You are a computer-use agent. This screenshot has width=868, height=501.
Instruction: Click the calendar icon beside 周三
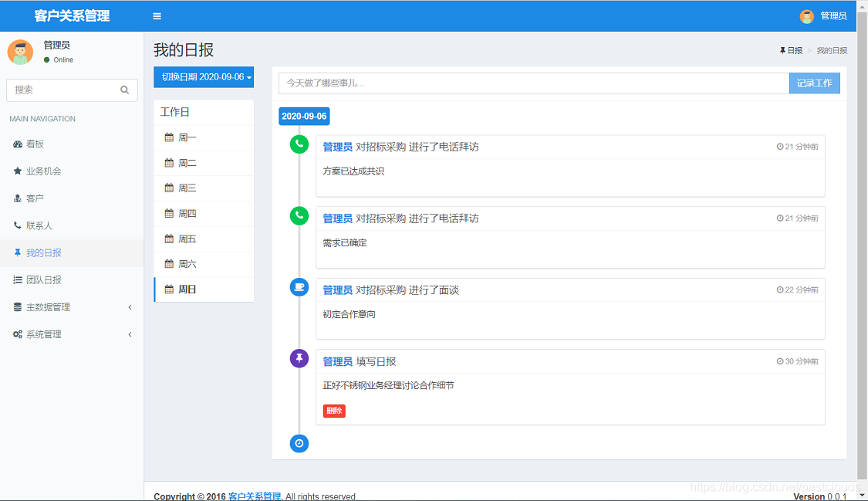[x=170, y=188]
